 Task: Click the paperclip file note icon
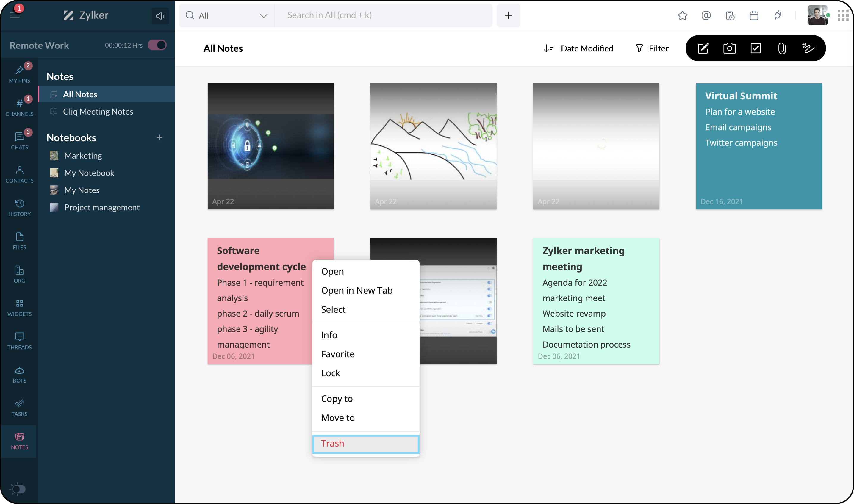(782, 48)
